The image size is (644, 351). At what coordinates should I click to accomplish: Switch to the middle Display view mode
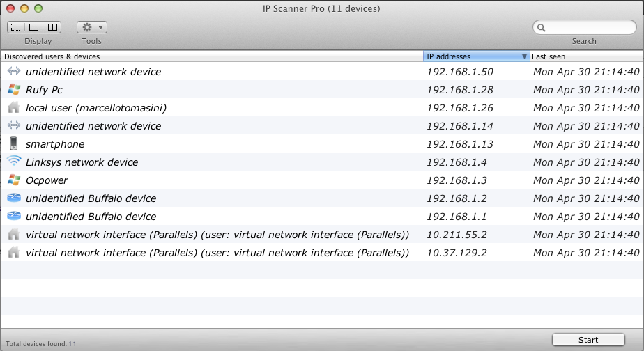(x=33, y=27)
